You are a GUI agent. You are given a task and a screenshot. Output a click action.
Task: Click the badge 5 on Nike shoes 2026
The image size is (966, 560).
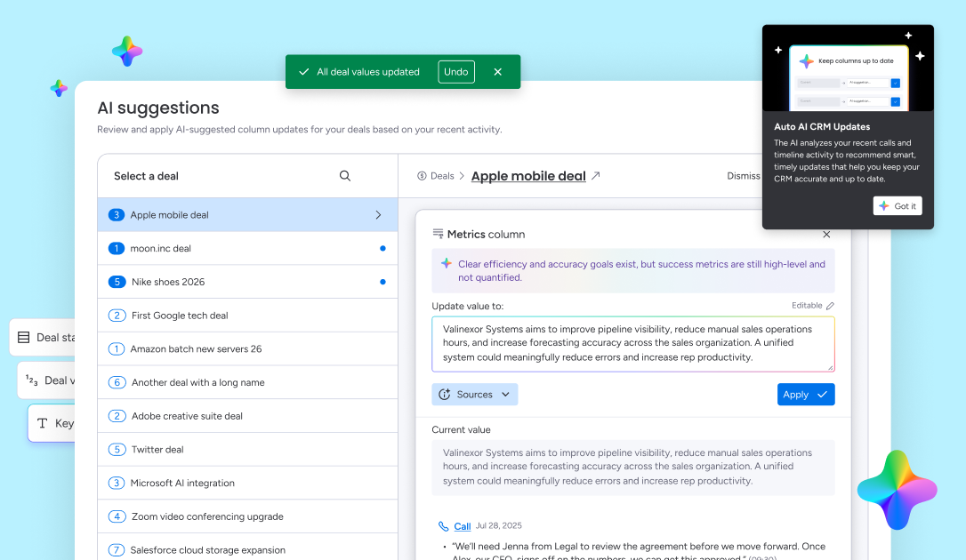click(117, 282)
